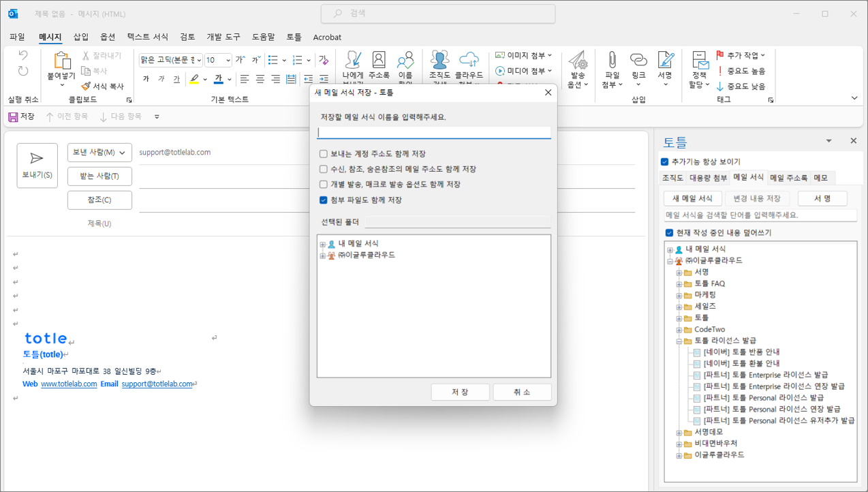Image resolution: width=868 pixels, height=492 pixels.
Task: Align text right in the ribbon
Action: pos(276,79)
